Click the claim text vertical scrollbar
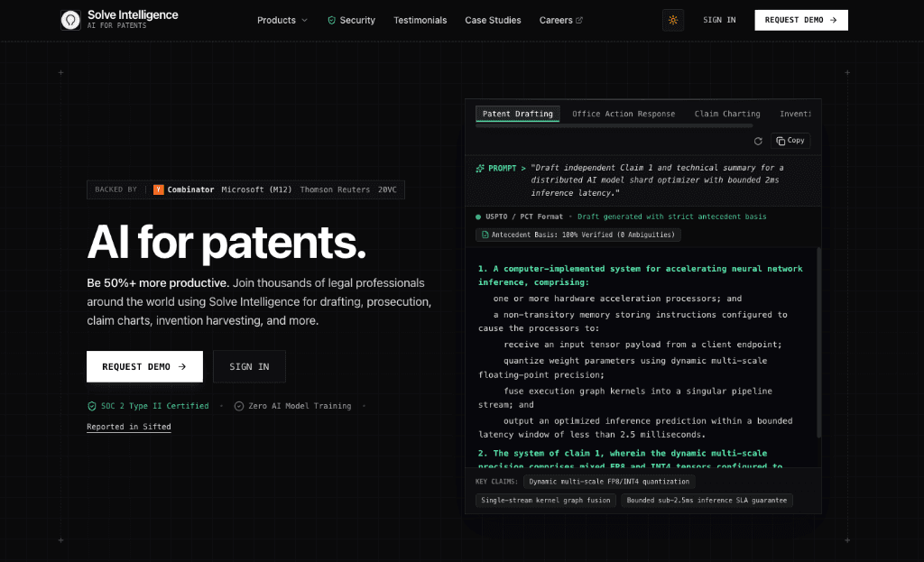Viewport: 924px width, 562px height. coord(818,342)
